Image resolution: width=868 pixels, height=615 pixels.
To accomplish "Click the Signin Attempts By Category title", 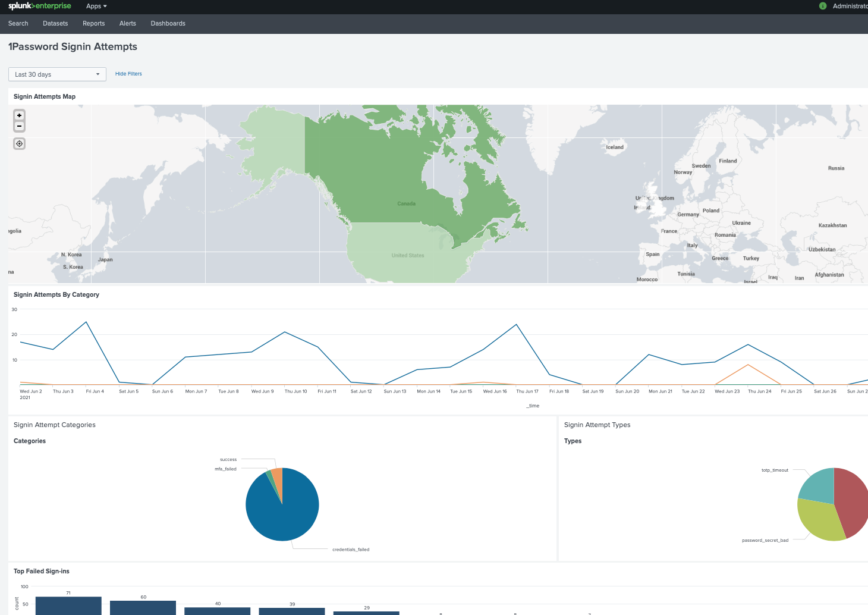I will pyautogui.click(x=56, y=294).
